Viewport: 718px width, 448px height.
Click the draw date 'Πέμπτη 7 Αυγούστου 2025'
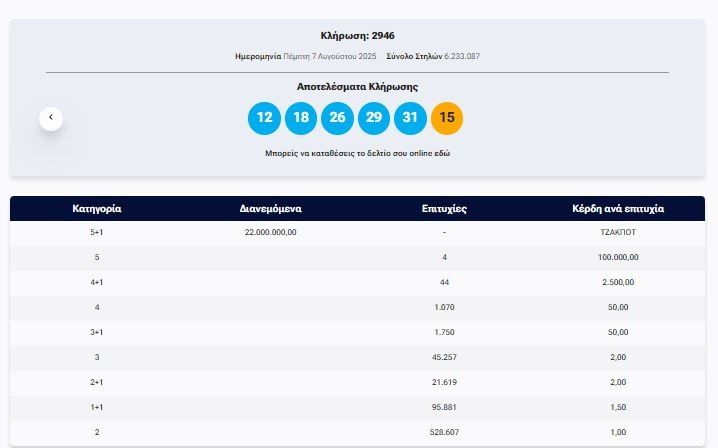point(328,56)
